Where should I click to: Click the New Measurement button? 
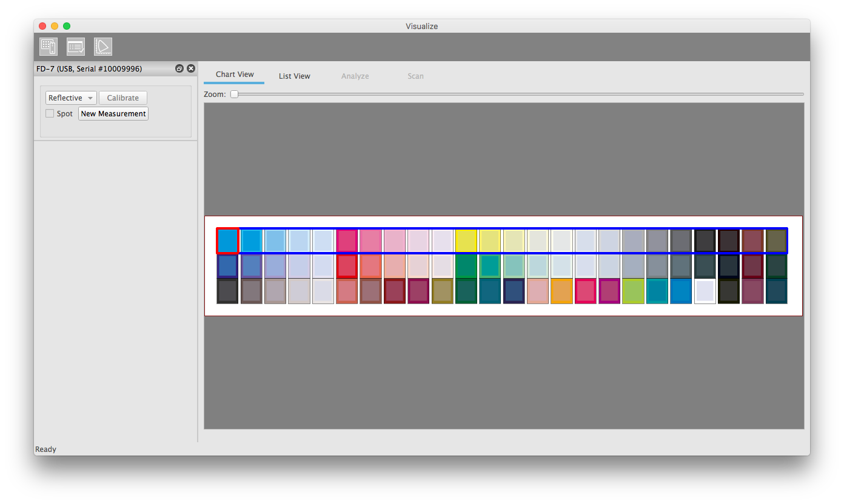pos(113,114)
